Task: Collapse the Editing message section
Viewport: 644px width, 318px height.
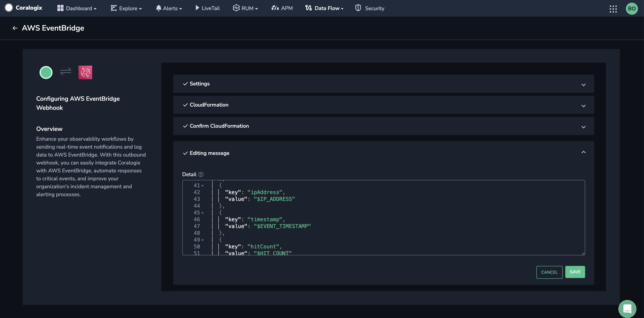Action: pyautogui.click(x=384, y=153)
